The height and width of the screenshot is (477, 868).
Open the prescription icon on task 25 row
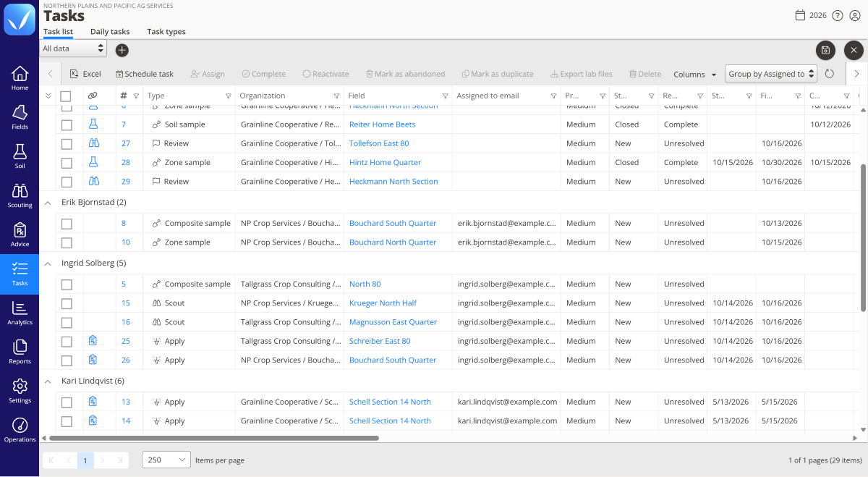tap(93, 341)
